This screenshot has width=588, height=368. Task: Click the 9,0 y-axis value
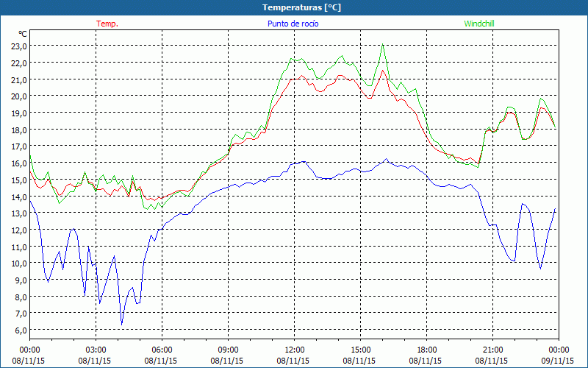[x=21, y=280]
